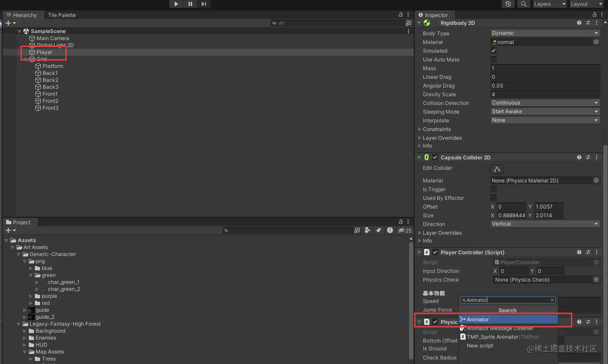Expand the char_green_1 sprite asset
The width and height of the screenshot is (608, 364).
(37, 282)
